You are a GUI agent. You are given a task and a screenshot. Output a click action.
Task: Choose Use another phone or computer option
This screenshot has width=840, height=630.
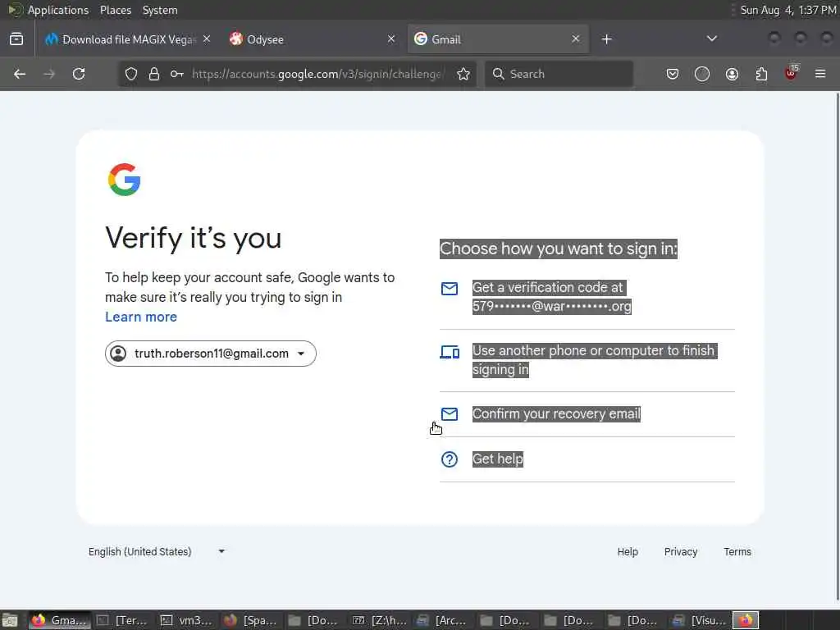pos(587,361)
